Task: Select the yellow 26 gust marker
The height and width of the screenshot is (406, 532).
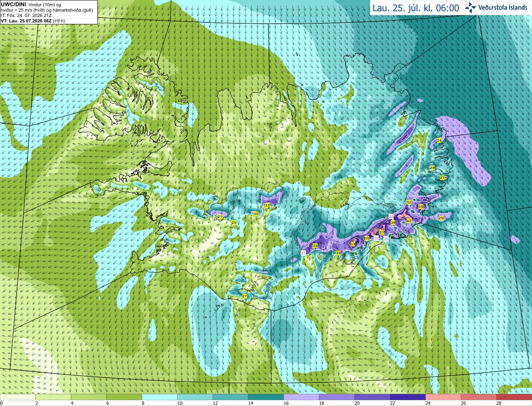Action: coord(439,140)
